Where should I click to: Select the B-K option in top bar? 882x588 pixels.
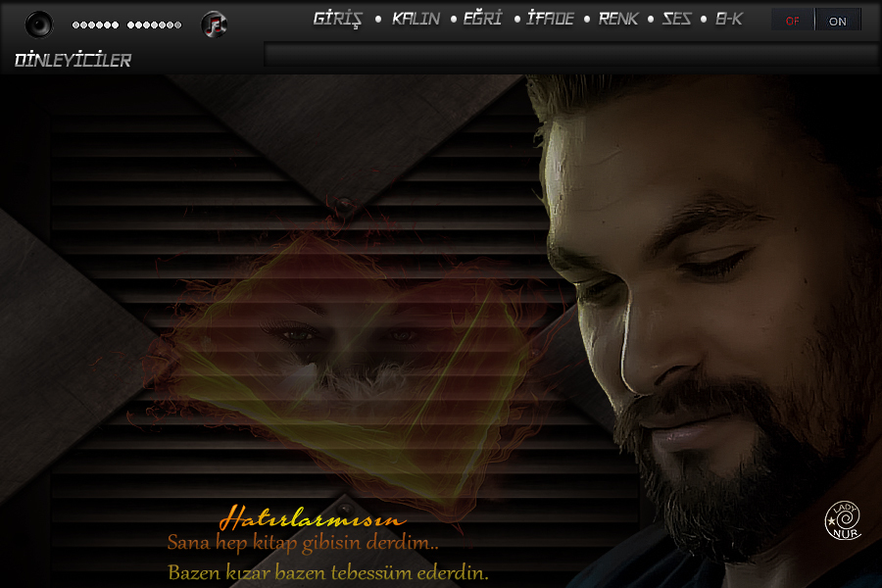[729, 19]
